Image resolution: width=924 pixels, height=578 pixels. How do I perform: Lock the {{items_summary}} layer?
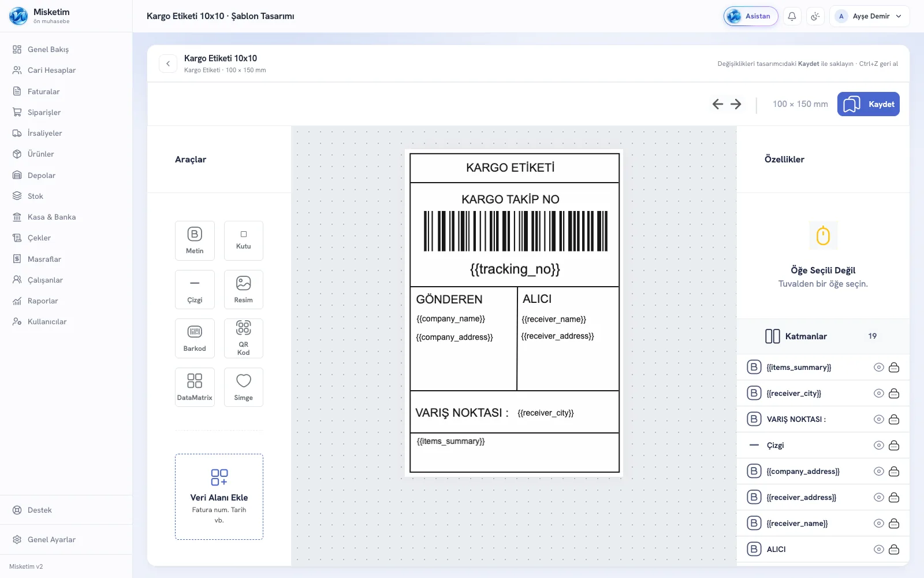click(894, 367)
